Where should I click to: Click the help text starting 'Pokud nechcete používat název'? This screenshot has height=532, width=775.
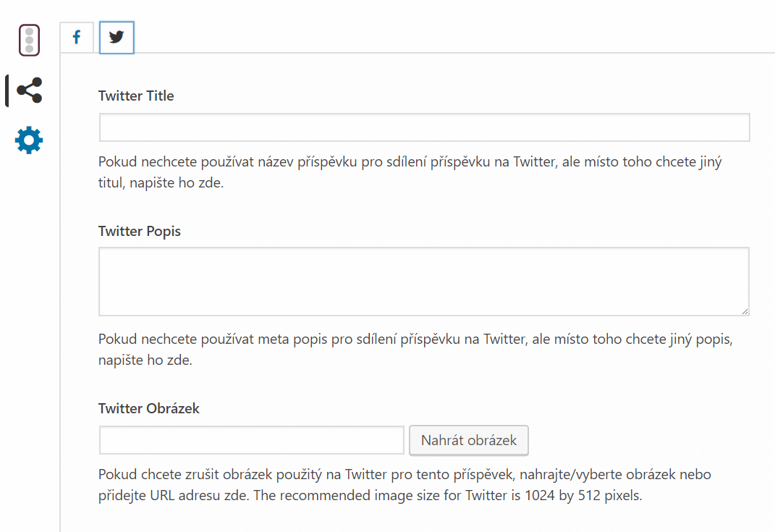point(410,172)
